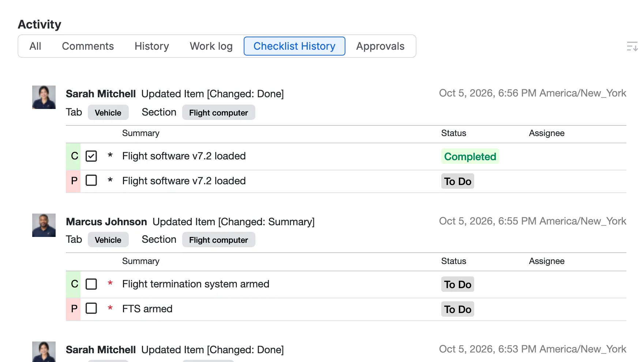
Task: Open the Work log tab
Action: [x=211, y=46]
